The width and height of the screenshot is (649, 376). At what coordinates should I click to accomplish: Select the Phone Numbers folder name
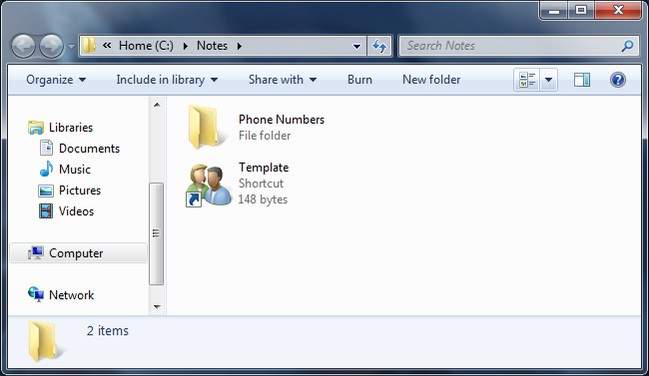coord(281,120)
